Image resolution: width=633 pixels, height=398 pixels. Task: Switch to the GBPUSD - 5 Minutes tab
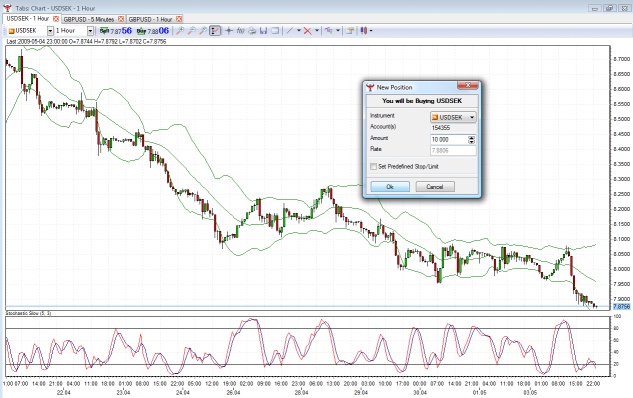[89, 19]
